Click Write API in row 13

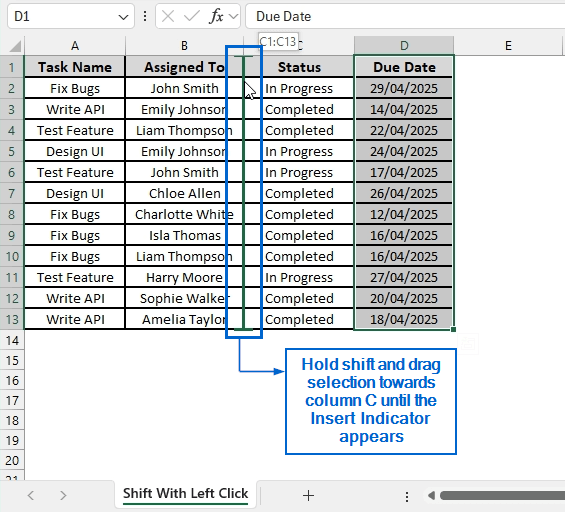75,319
